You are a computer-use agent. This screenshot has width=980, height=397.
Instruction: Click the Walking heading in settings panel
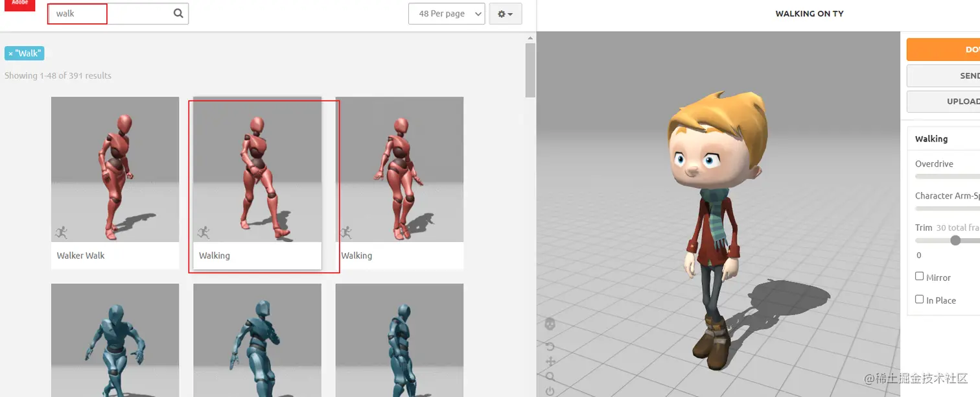(931, 139)
